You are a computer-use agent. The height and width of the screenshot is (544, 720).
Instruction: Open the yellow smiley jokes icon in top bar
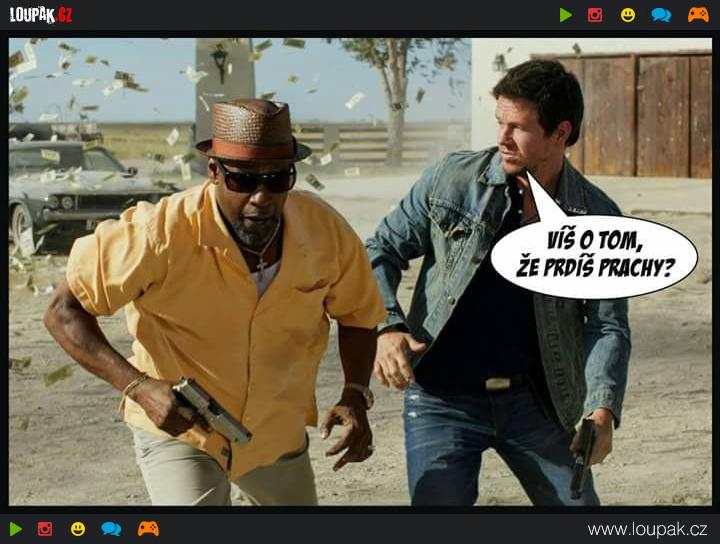(628, 15)
